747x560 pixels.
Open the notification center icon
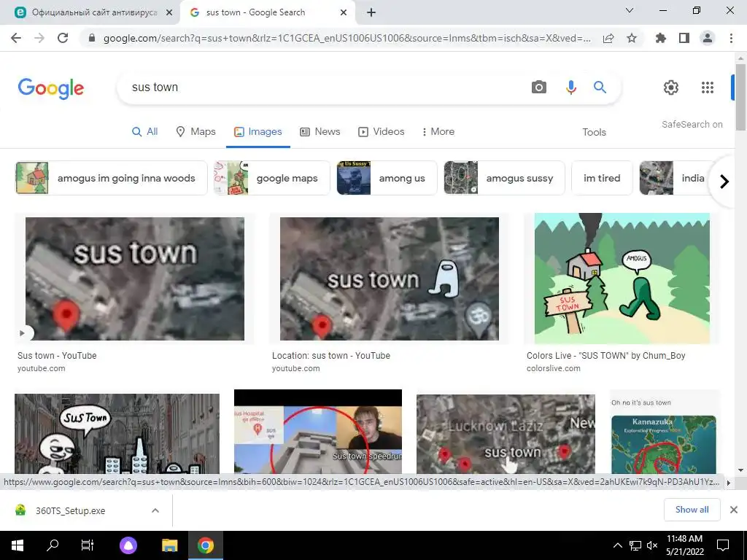point(723,545)
